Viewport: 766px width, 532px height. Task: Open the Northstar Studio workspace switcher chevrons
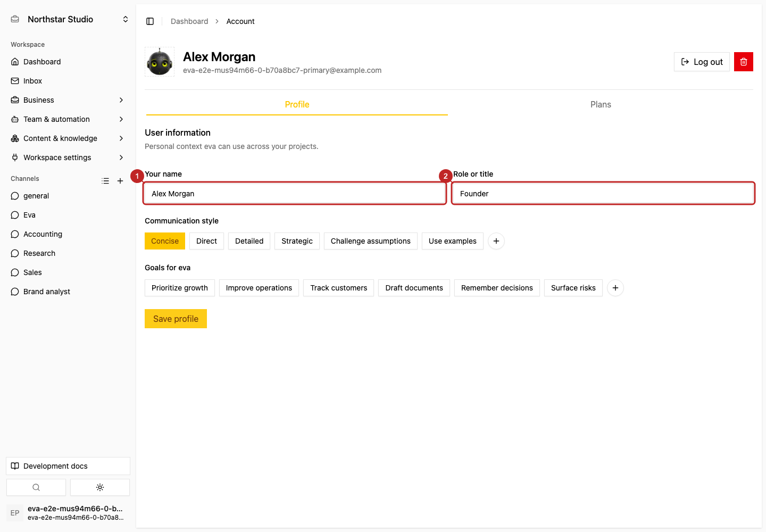tap(126, 19)
